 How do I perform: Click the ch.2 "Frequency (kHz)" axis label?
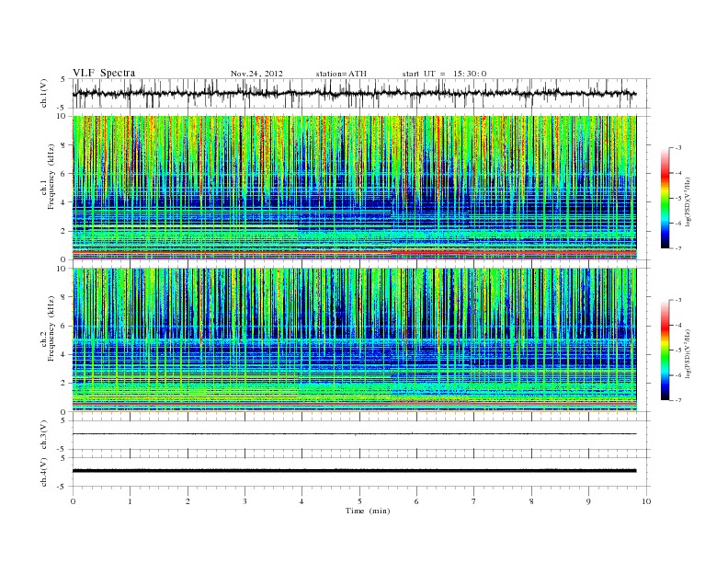click(51, 328)
